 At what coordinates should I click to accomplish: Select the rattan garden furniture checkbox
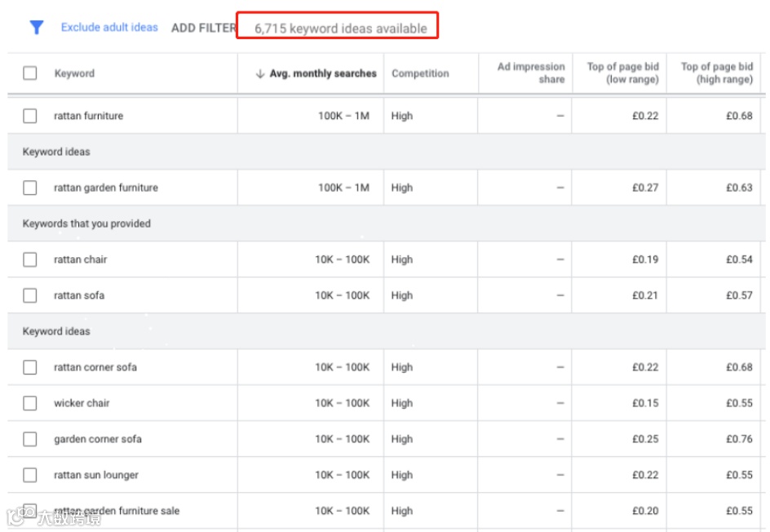(x=30, y=188)
